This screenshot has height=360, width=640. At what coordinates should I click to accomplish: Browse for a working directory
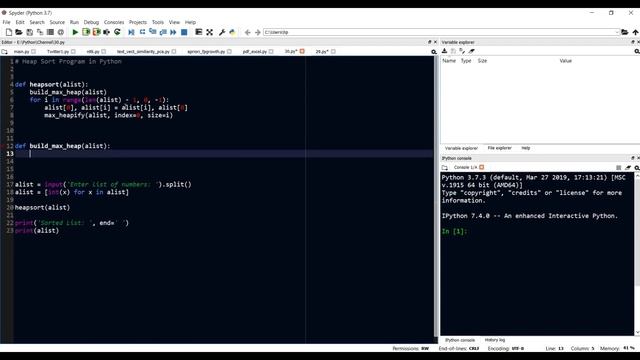pyautogui.click(x=624, y=32)
